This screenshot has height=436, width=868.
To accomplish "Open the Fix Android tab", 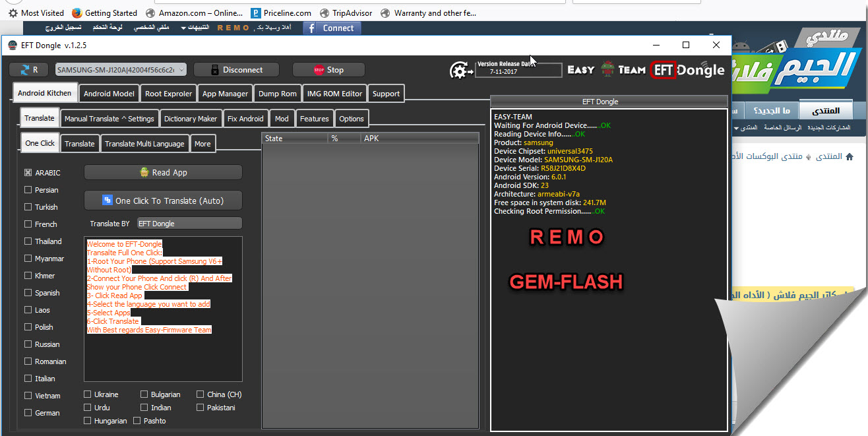I will click(x=245, y=119).
